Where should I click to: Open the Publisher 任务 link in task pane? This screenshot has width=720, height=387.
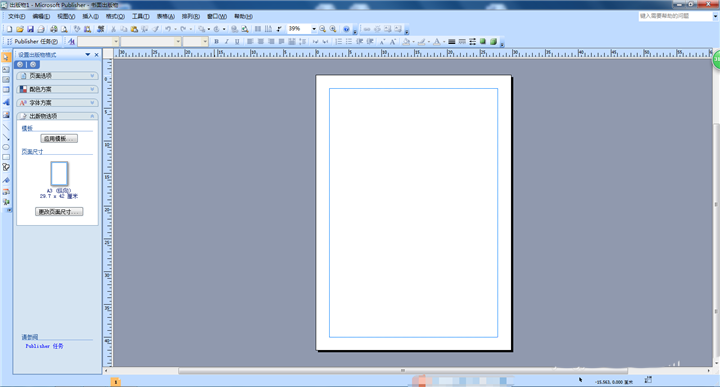[44, 346]
